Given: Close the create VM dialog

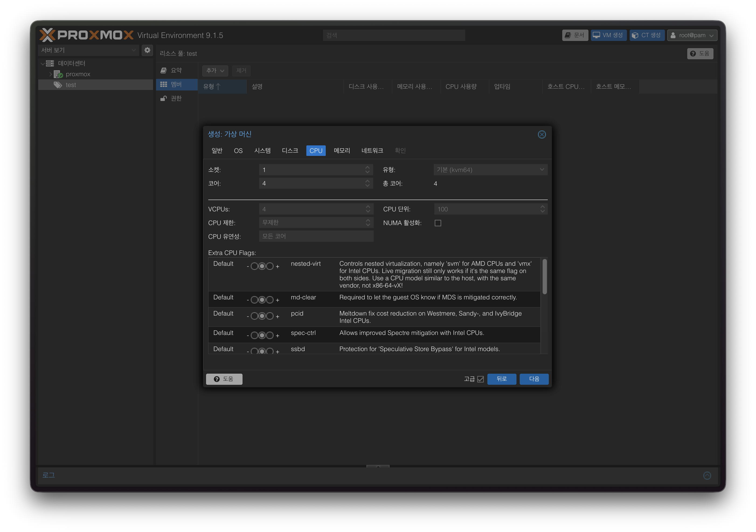Looking at the screenshot, I should pos(542,135).
